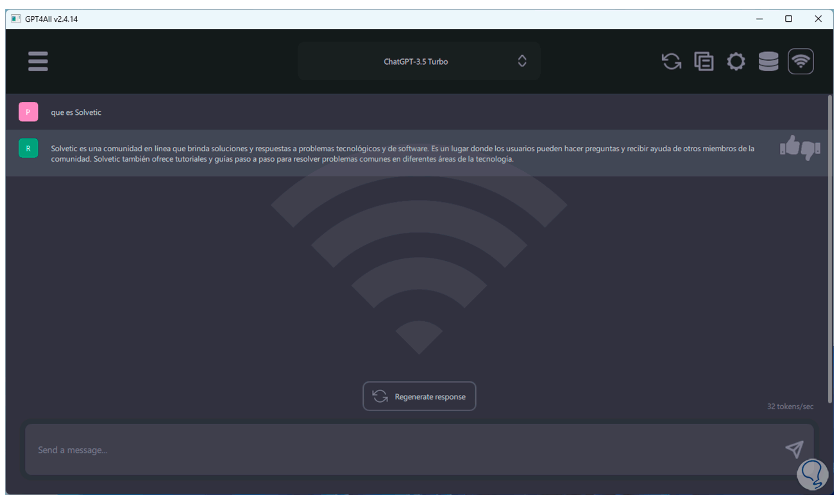Click the pink P user avatar

28,112
